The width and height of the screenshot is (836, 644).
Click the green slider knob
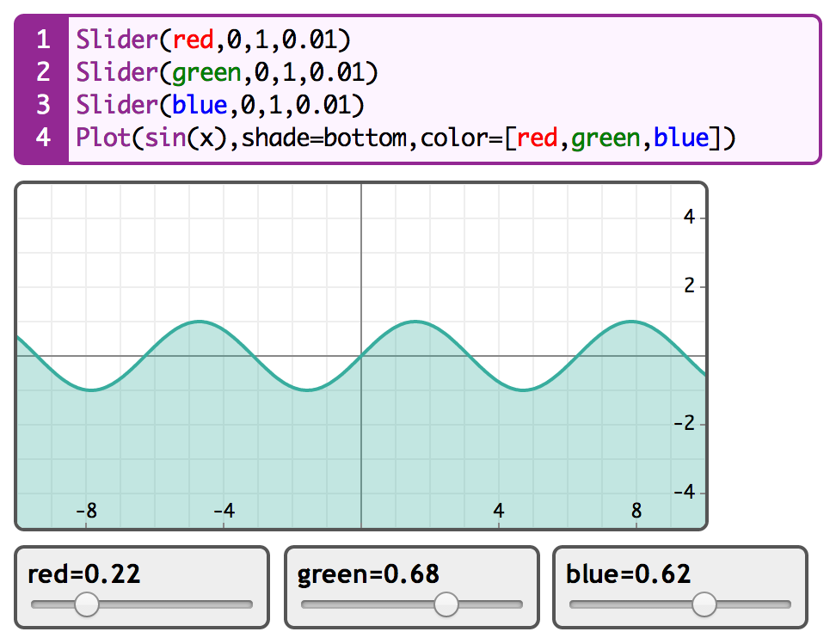(x=446, y=605)
